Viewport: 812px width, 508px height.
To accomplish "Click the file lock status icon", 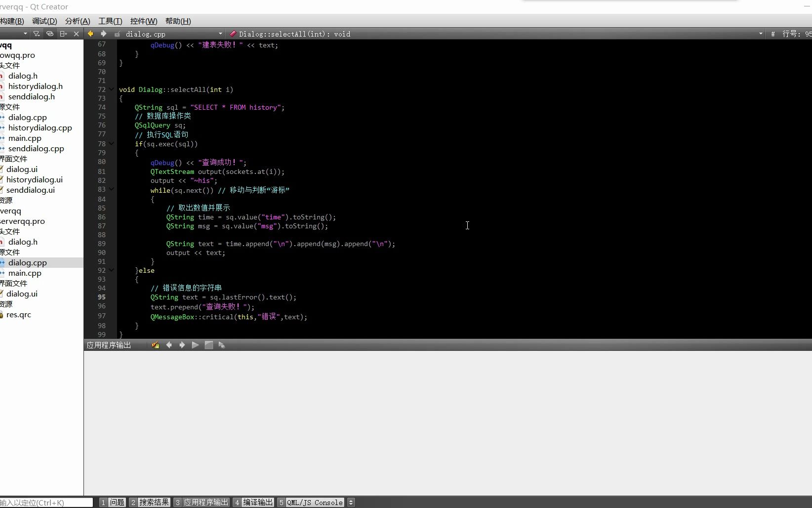I will click(117, 34).
